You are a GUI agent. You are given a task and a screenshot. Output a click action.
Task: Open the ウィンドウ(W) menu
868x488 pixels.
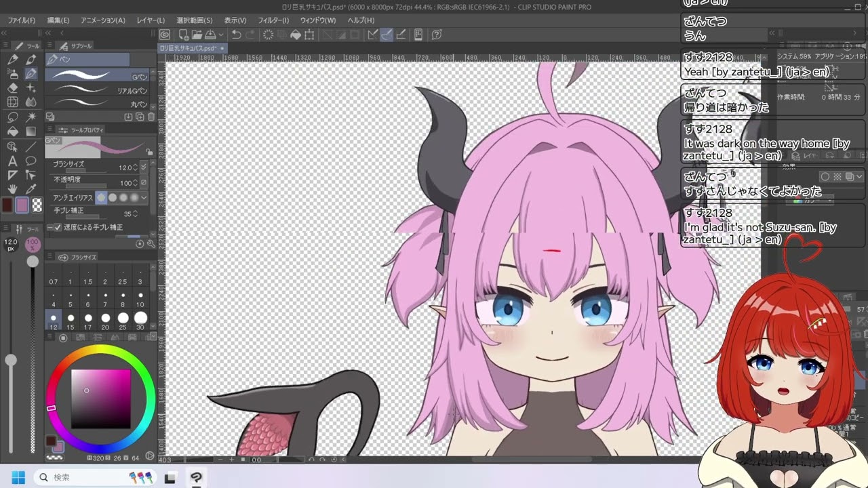coord(317,20)
